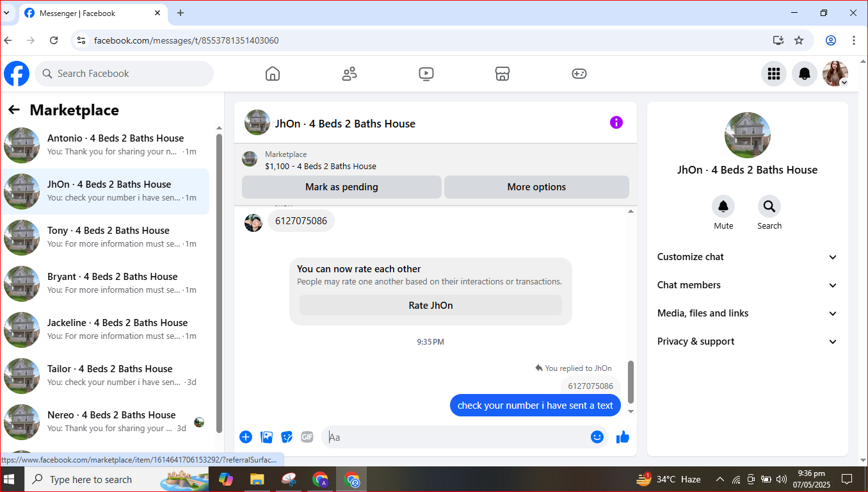Open Windows notification center icon
Screen dimensions: 868x492
[847, 479]
